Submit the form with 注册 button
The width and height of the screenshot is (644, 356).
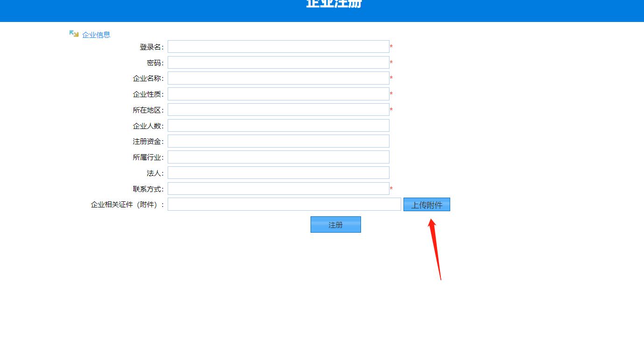click(336, 224)
